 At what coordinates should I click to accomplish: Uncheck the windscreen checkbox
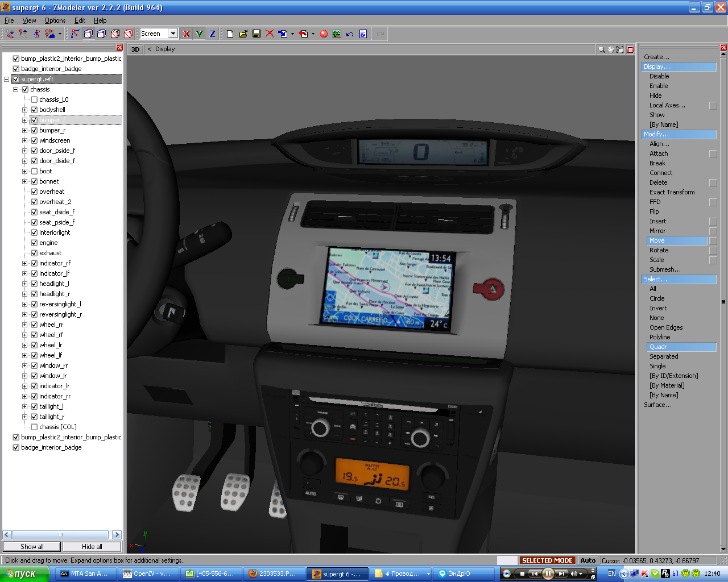[x=34, y=140]
